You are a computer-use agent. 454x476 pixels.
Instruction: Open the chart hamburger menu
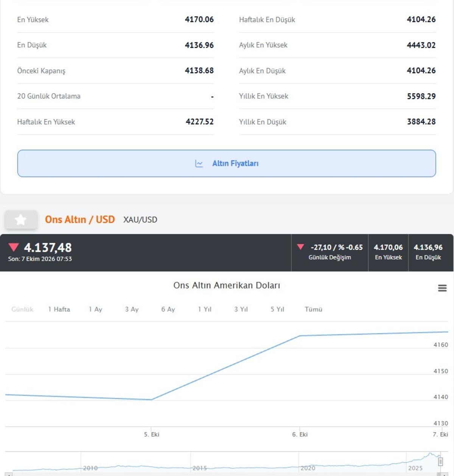point(442,288)
